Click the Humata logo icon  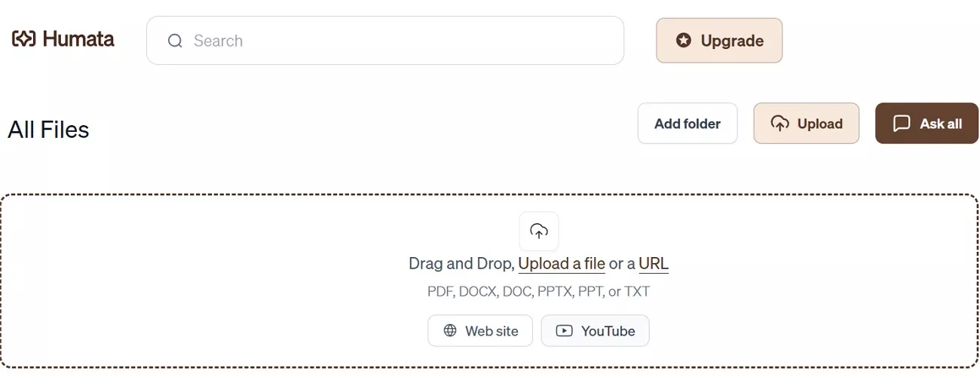point(23,39)
